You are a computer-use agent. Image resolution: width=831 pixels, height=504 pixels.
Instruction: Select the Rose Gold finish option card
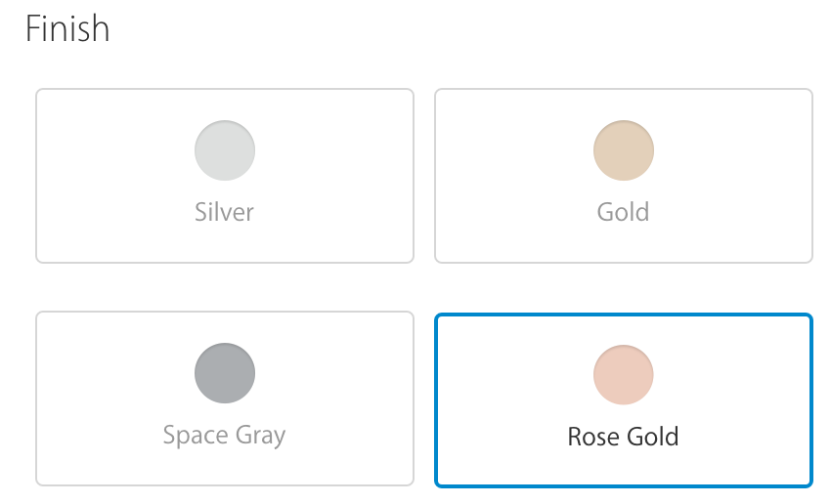tap(624, 399)
